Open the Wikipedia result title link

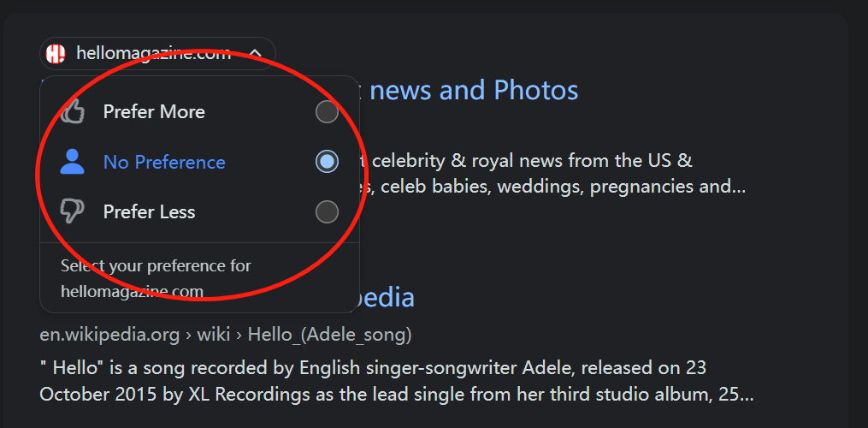(x=387, y=297)
